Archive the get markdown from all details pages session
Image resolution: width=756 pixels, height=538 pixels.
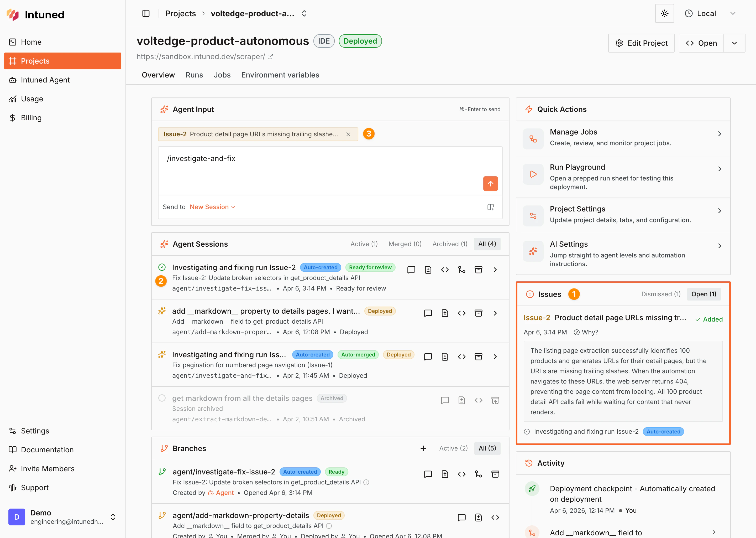[495, 400]
